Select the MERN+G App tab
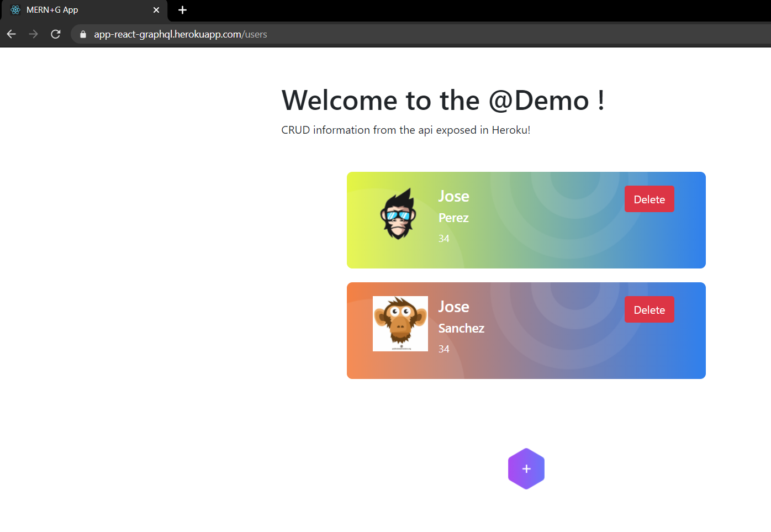This screenshot has height=532, width=771. (83, 10)
